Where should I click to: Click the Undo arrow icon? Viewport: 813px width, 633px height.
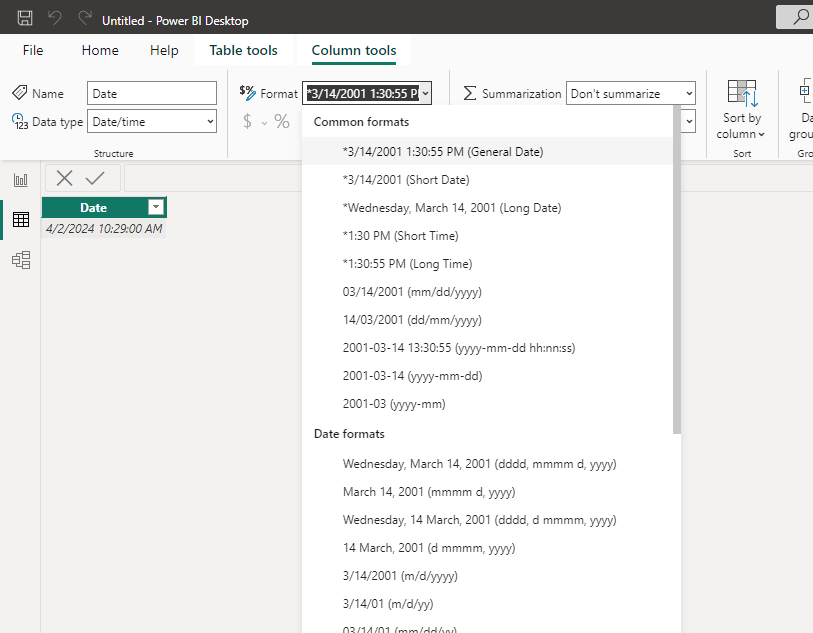point(54,18)
